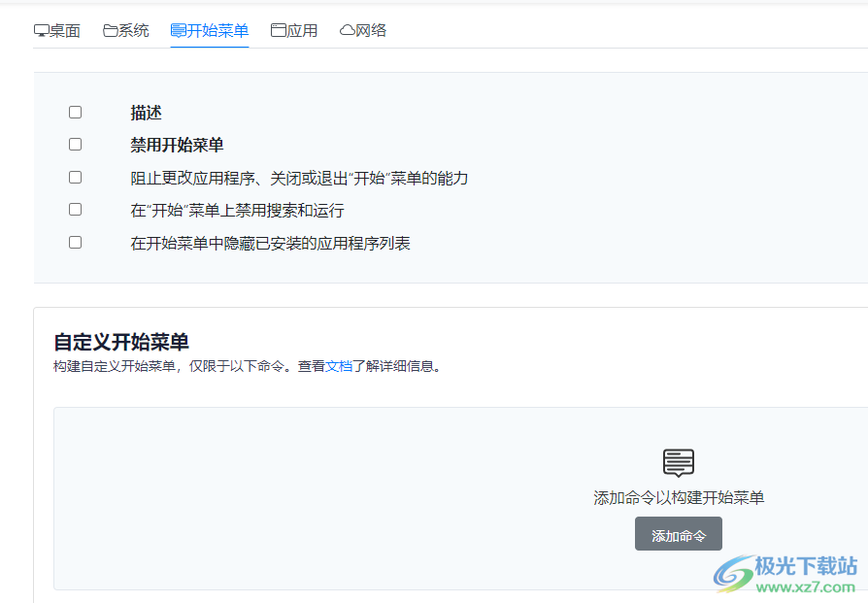
Task: Check 阻止更改应用程序、关闭或退出开始菜单的能力
Action: point(75,177)
